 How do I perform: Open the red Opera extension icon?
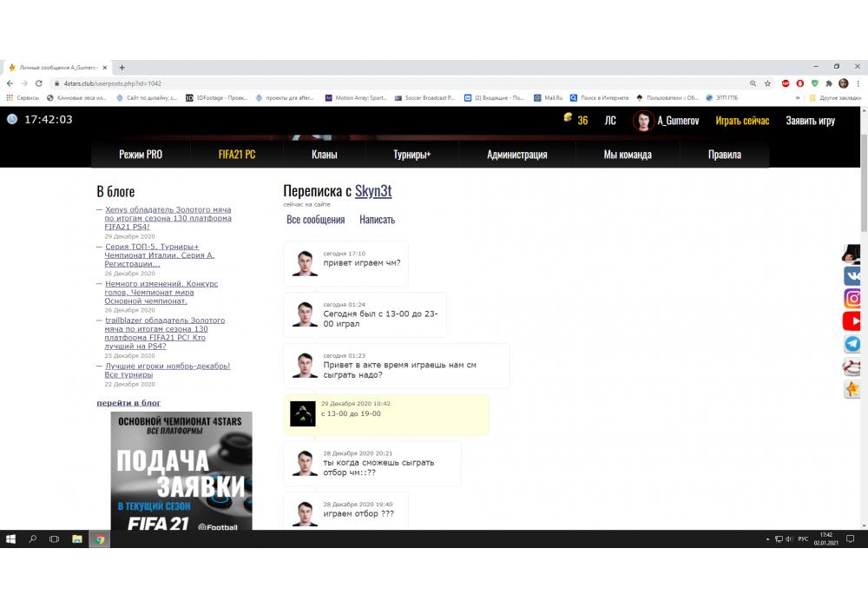pos(800,83)
